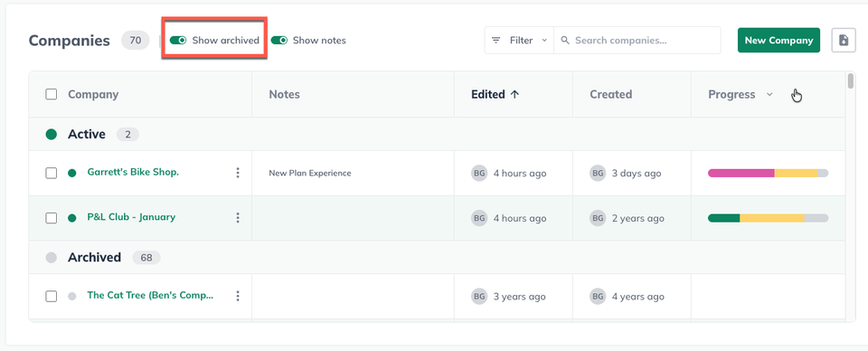The height and width of the screenshot is (351, 868).
Task: Click the export/download file icon button
Action: point(844,41)
